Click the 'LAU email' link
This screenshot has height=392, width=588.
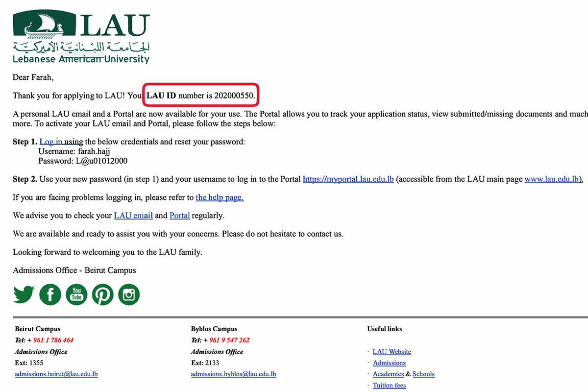click(x=133, y=215)
